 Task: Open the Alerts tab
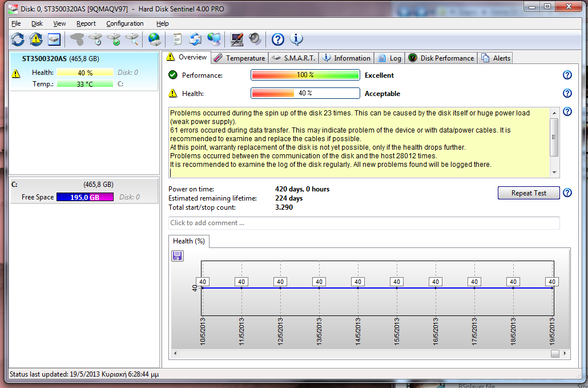496,58
